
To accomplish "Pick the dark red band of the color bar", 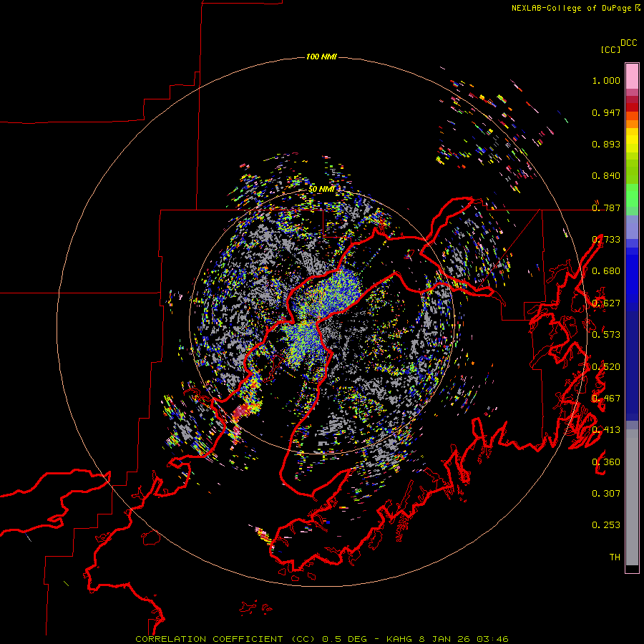I will coord(632,107).
